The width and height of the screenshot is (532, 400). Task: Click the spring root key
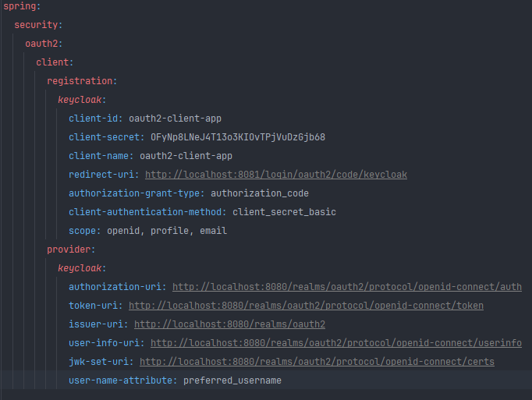tap(20, 6)
